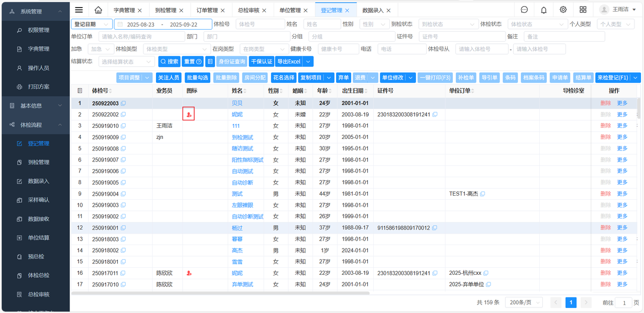Image resolution: width=644 pixels, height=313 pixels.
Task: Click the list icon button beside 重置
Action: click(210, 61)
